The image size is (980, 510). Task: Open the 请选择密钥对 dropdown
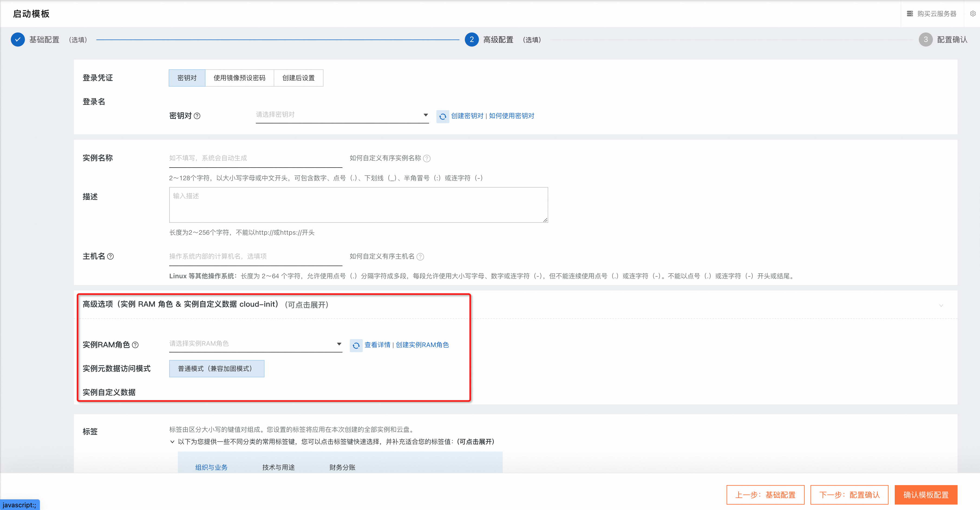point(342,115)
